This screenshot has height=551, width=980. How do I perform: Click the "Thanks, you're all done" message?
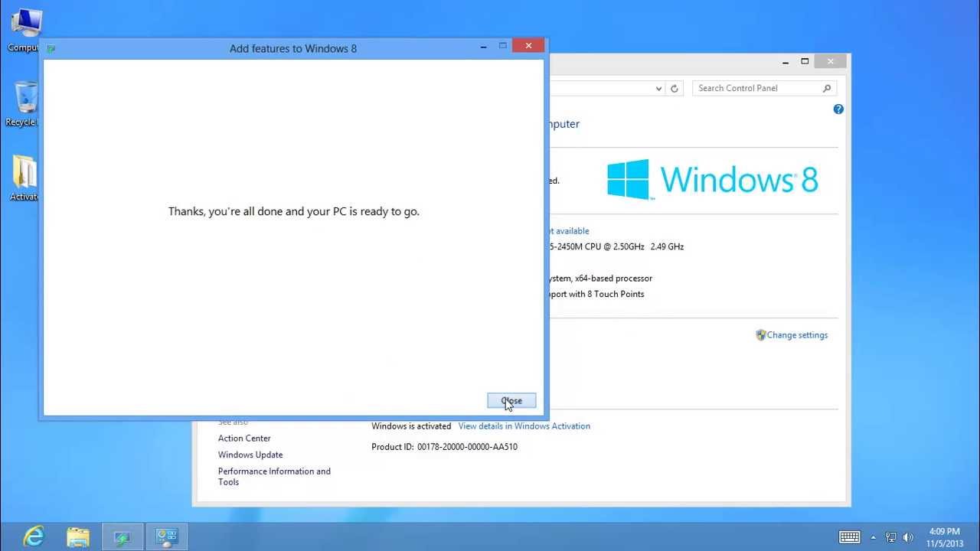(x=294, y=211)
